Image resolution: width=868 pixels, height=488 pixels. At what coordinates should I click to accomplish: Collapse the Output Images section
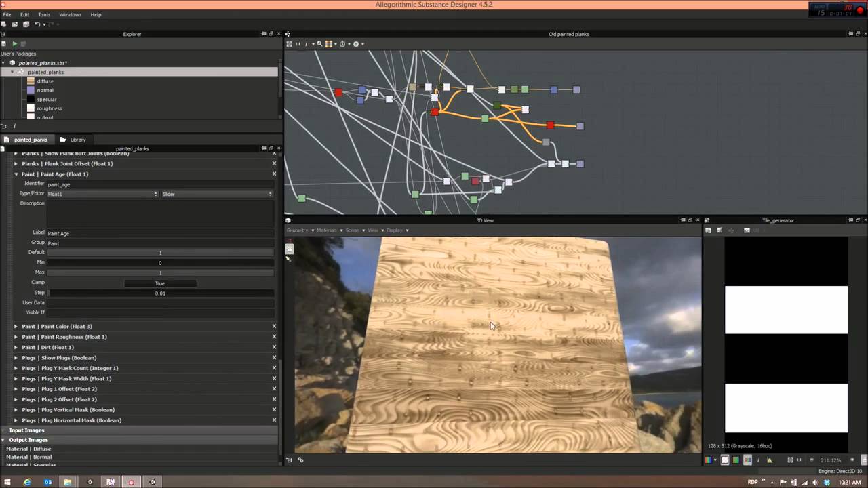4,440
